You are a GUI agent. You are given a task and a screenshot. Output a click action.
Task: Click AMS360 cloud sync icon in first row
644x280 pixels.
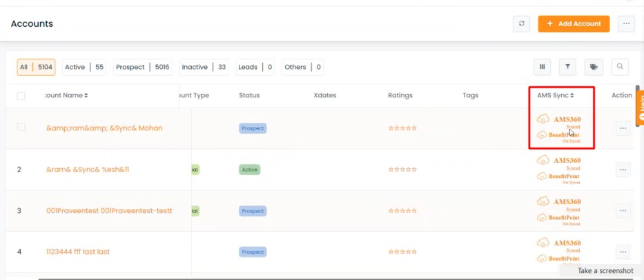tap(543, 119)
